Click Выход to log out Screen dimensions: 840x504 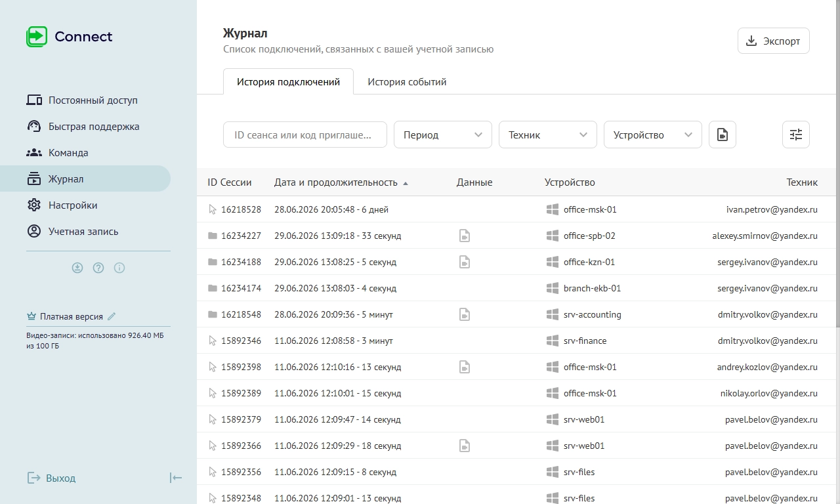[51, 478]
